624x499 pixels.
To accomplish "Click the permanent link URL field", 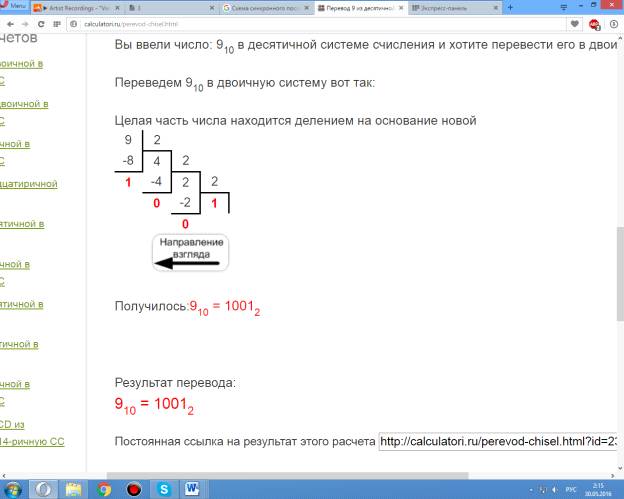I will pyautogui.click(x=498, y=441).
